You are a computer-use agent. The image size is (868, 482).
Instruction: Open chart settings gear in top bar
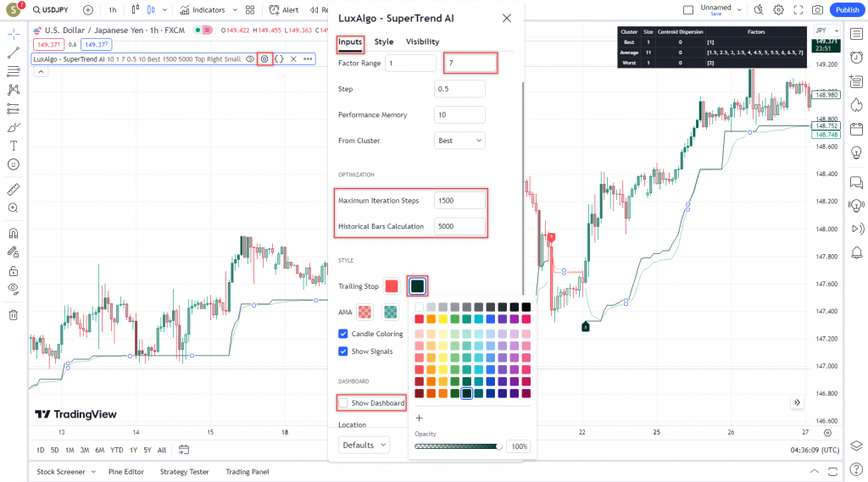[x=779, y=10]
